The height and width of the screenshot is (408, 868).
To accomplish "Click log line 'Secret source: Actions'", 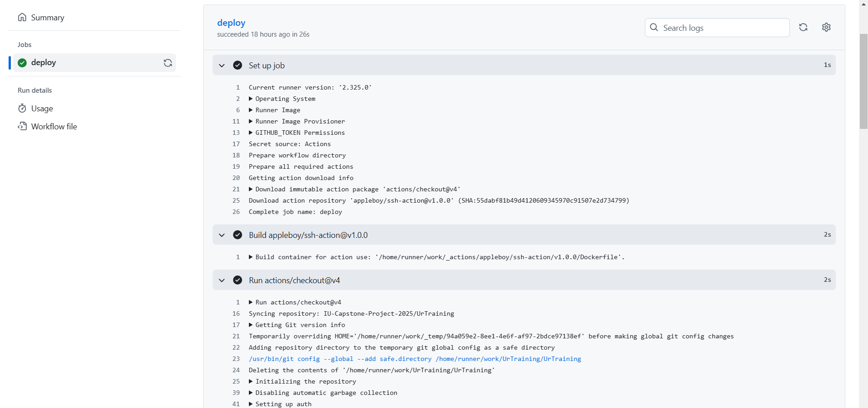I will point(290,144).
